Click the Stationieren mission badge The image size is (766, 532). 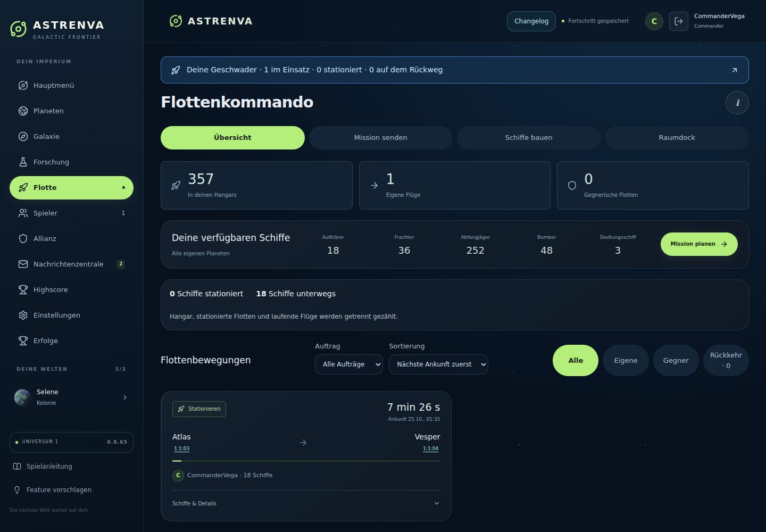tap(199, 409)
